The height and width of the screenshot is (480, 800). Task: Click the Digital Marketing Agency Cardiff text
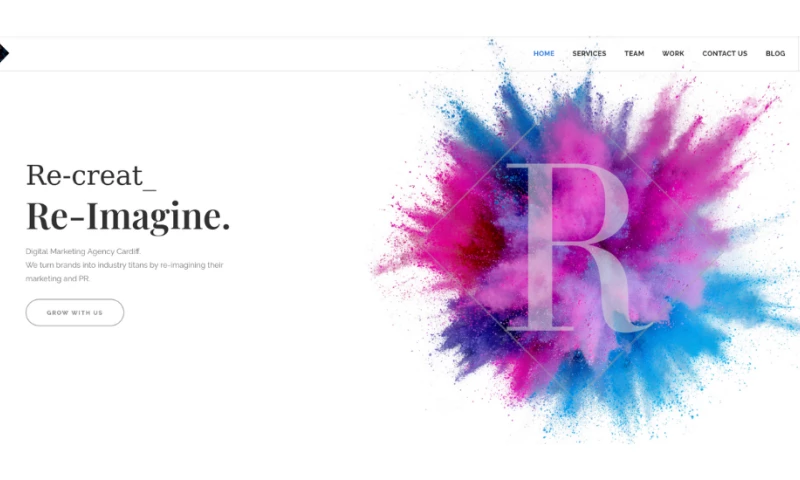click(83, 251)
